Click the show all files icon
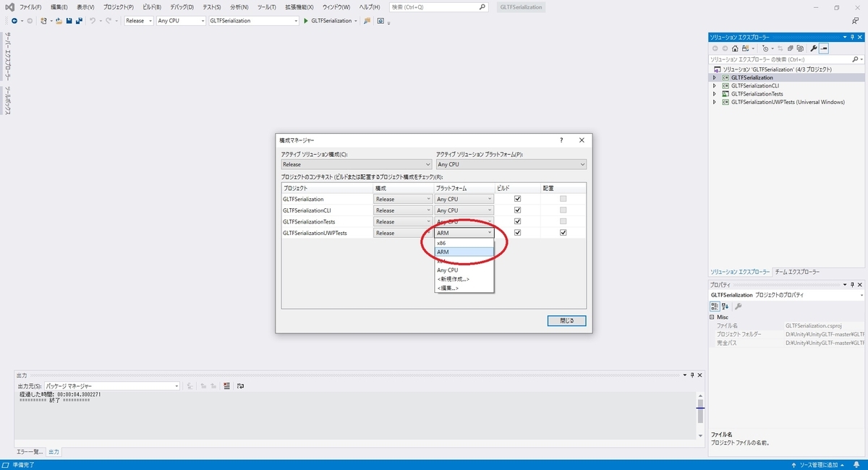Viewport: 868px width, 470px height. click(x=800, y=48)
